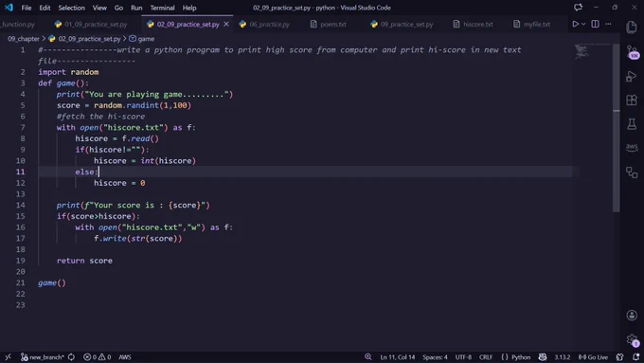
Task: Open the Run menu
Action: point(136,8)
